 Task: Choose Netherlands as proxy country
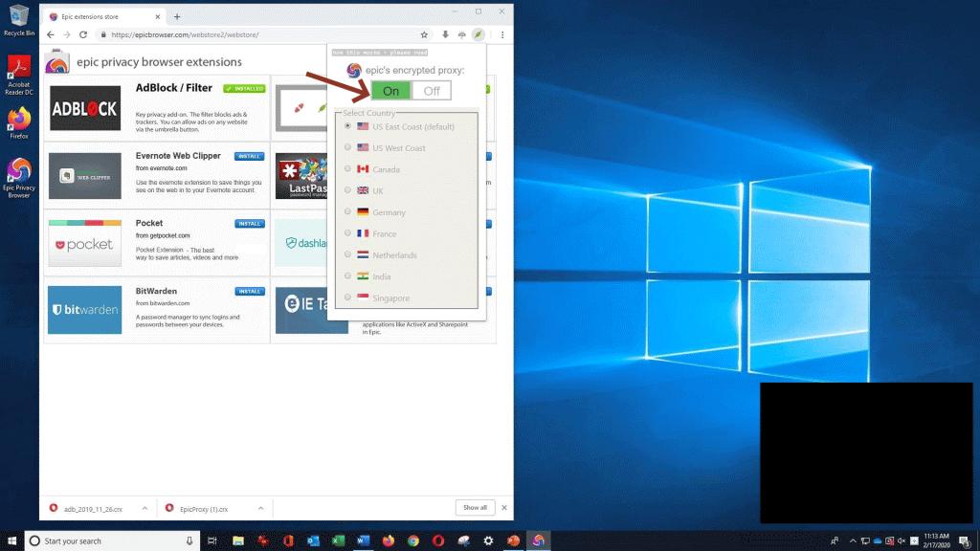point(347,254)
